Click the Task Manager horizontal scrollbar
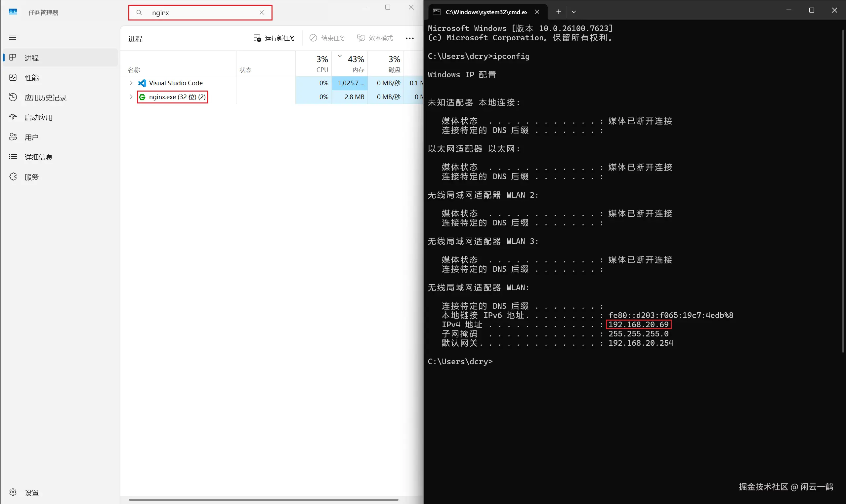846x504 pixels. 263,500
